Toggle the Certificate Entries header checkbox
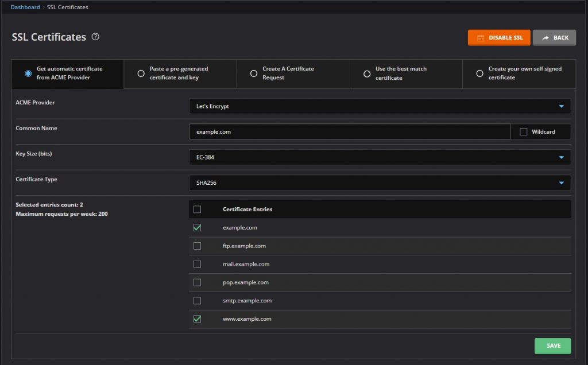The image size is (588, 365). coord(198,209)
